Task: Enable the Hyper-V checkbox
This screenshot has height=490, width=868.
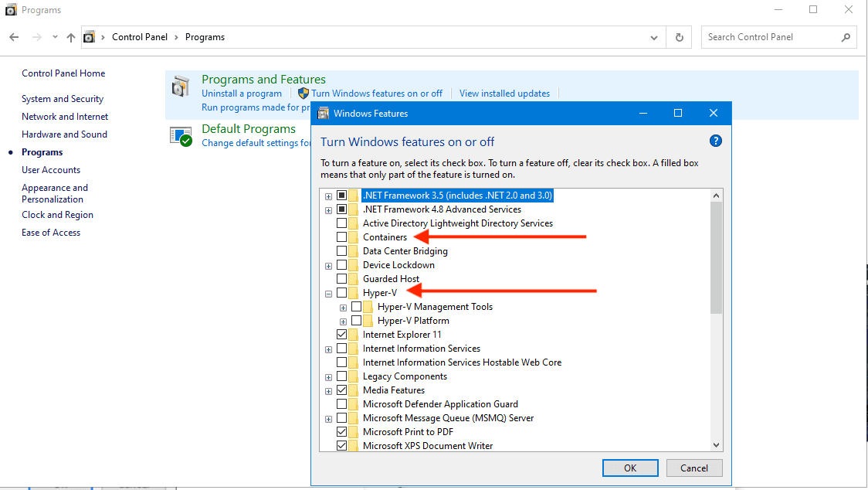Action: point(341,292)
